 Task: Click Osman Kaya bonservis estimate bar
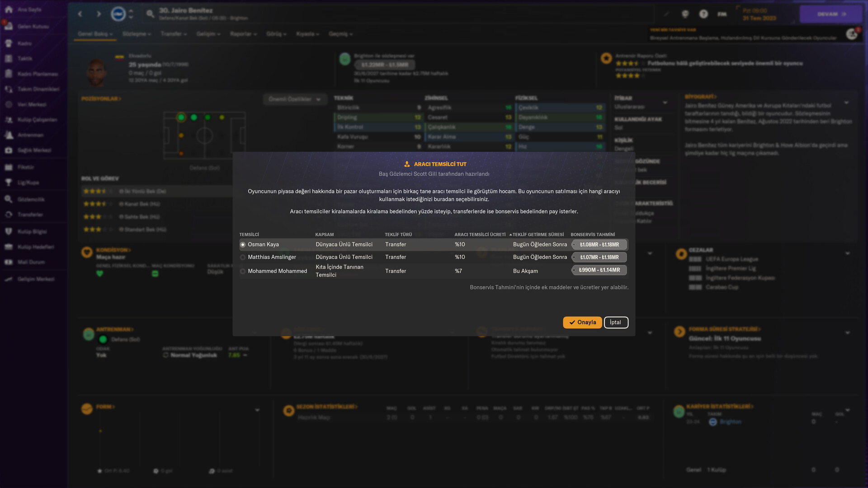599,244
